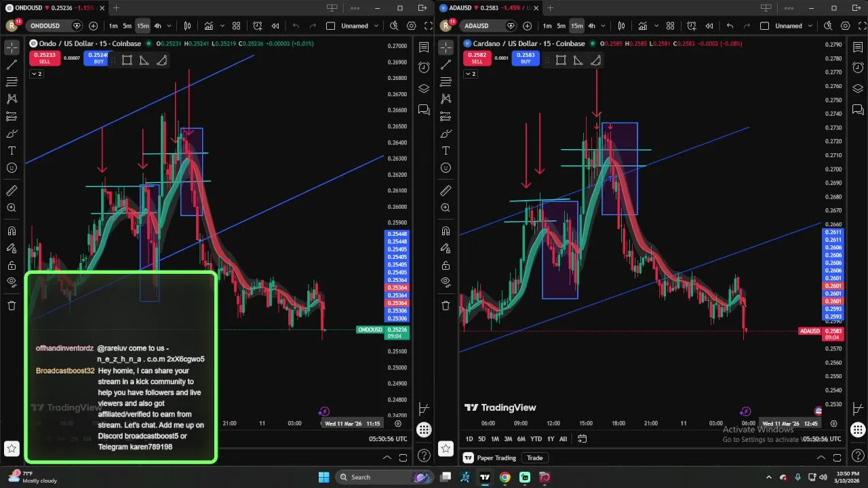Image resolution: width=868 pixels, height=488 pixels.
Task: Click the BUY 0.2583 button in ADAUSD chart
Action: click(x=526, y=58)
